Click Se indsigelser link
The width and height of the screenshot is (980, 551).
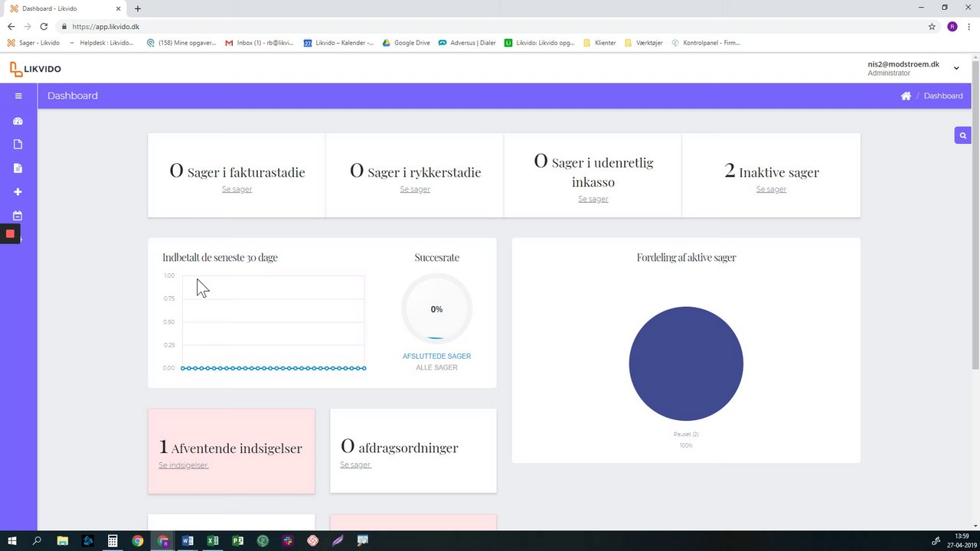click(184, 465)
